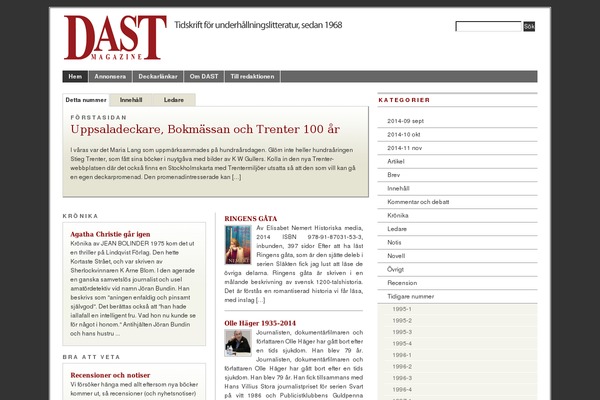600x400 pixels.
Task: Open the Olle Häger 1935-2014 article
Action: click(260, 323)
